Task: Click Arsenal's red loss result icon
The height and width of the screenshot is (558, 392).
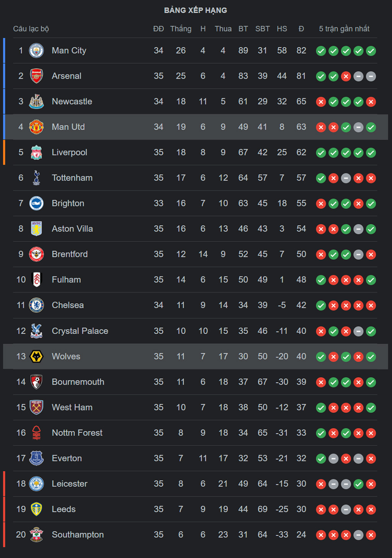Action: 346,76
